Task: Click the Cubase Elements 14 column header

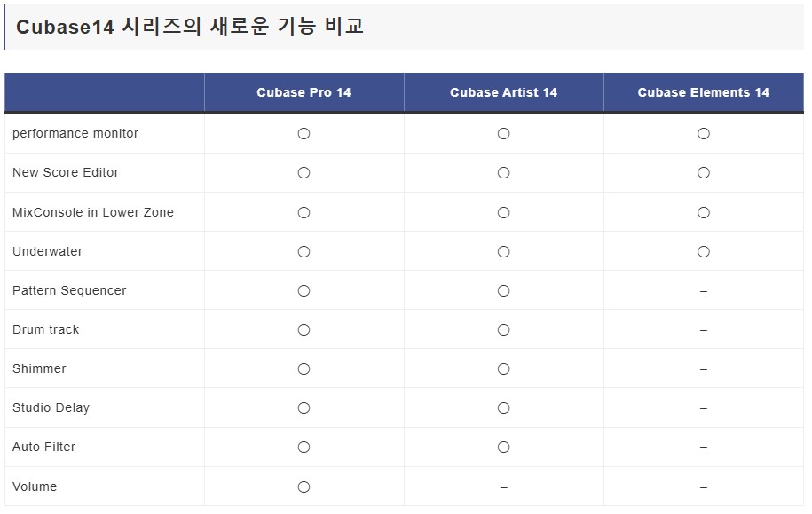Action: [703, 92]
